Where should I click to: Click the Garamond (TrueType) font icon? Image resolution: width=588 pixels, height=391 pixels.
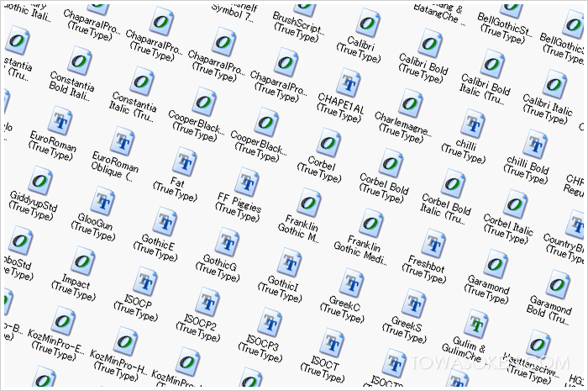[x=496, y=263]
